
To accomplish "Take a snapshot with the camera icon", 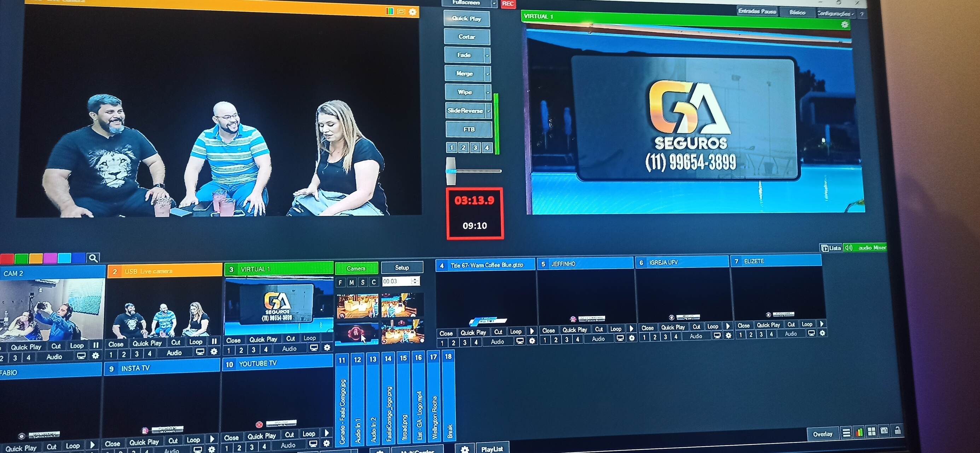I will (x=884, y=431).
